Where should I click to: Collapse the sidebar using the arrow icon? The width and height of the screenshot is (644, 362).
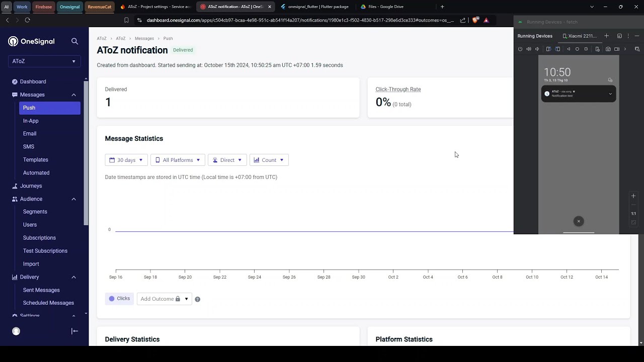pyautogui.click(x=74, y=331)
